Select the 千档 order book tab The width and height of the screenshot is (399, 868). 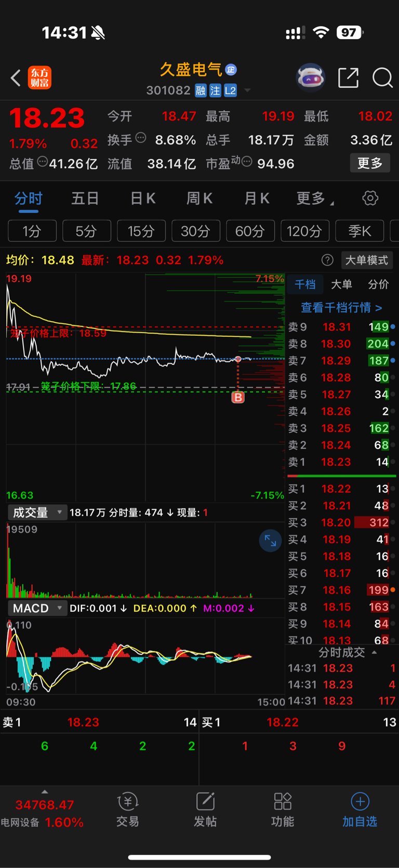305,284
